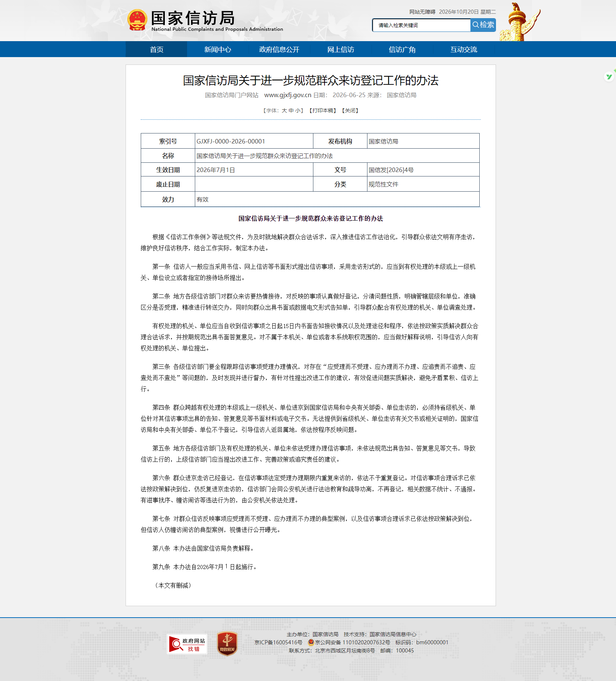This screenshot has width=616, height=681.
Task: Click document number 国信发[2026]4号
Action: coord(391,170)
